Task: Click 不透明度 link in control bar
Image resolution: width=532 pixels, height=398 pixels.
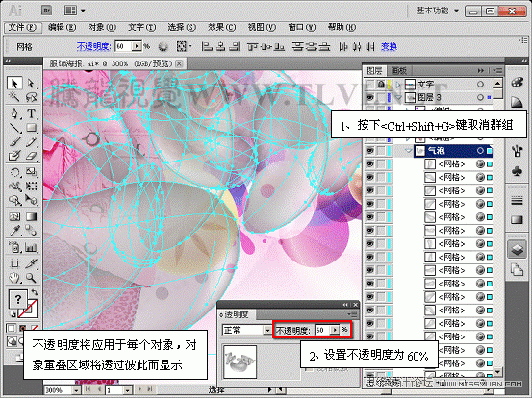Action: click(94, 46)
